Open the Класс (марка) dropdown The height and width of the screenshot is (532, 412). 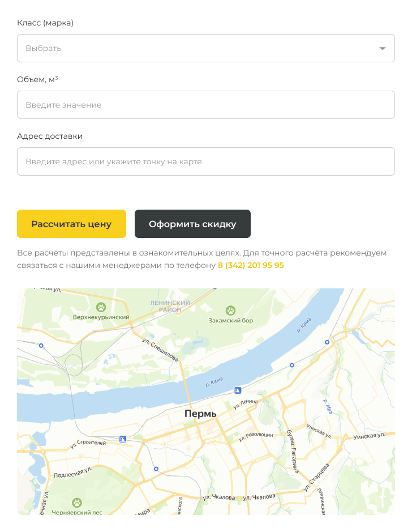(198, 48)
